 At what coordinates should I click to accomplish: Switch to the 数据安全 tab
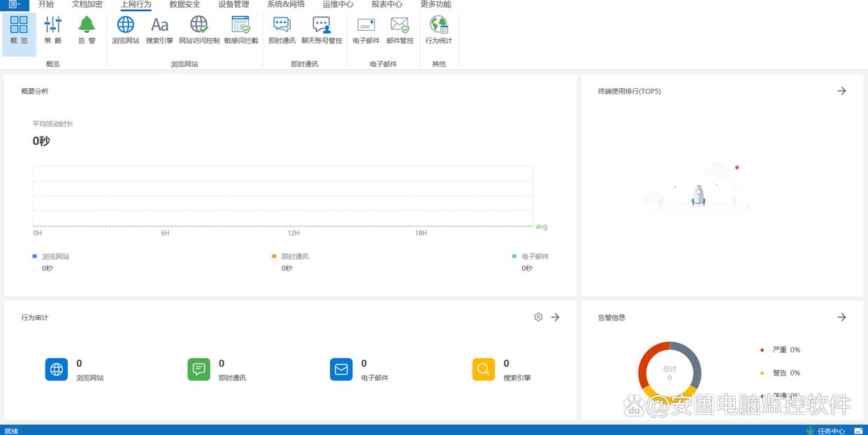185,4
